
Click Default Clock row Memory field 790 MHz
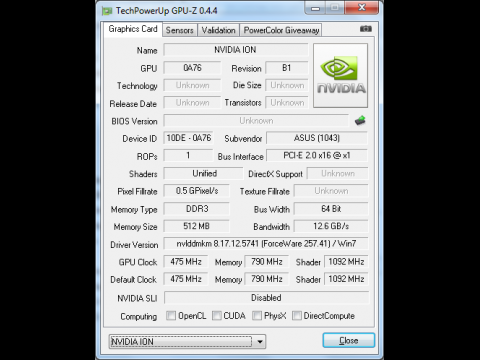(267, 279)
